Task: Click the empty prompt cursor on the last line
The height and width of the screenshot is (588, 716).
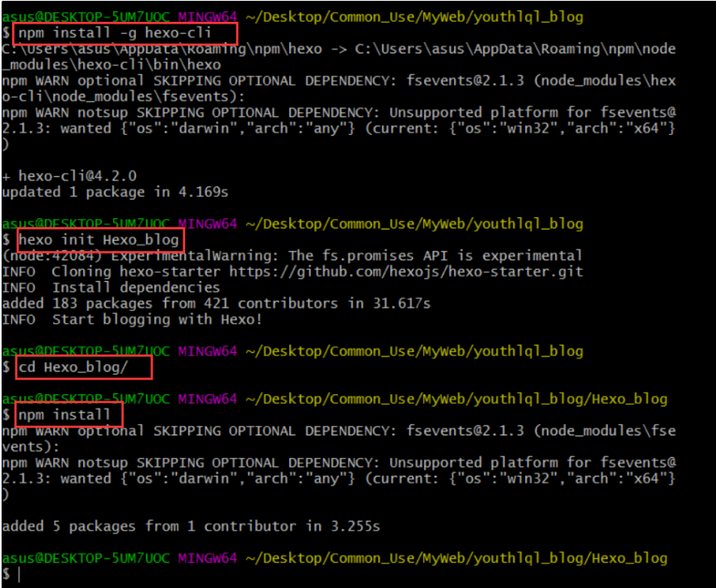Action: 19,574
